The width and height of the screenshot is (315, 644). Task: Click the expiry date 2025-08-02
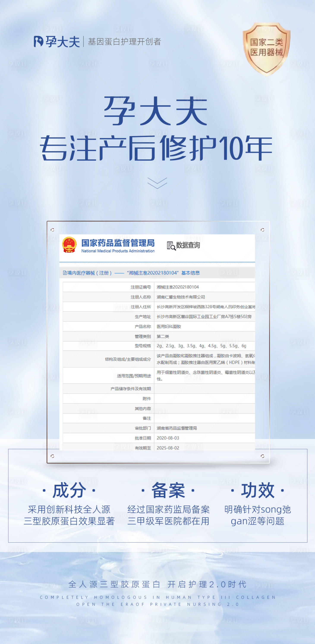pos(168,448)
